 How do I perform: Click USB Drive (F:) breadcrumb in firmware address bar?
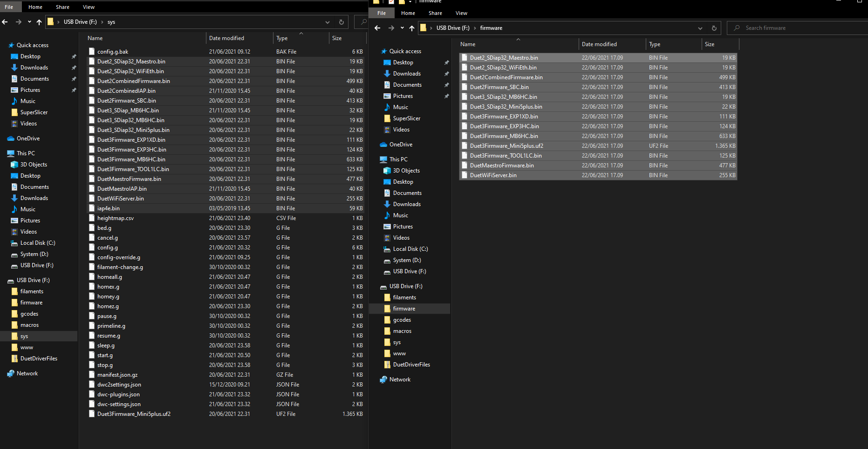(453, 28)
